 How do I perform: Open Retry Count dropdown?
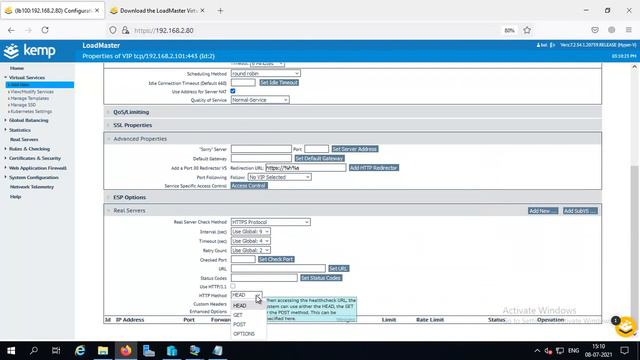(x=251, y=250)
